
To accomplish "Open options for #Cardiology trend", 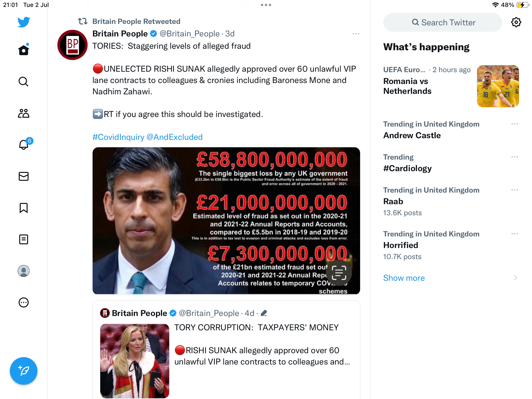I will [515, 157].
